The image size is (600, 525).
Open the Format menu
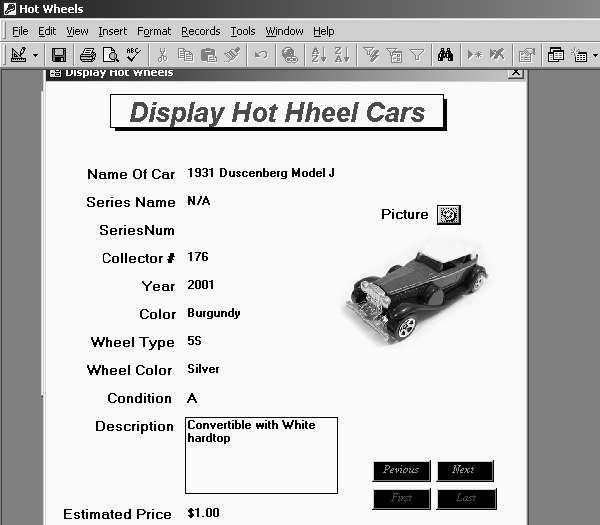pyautogui.click(x=154, y=31)
